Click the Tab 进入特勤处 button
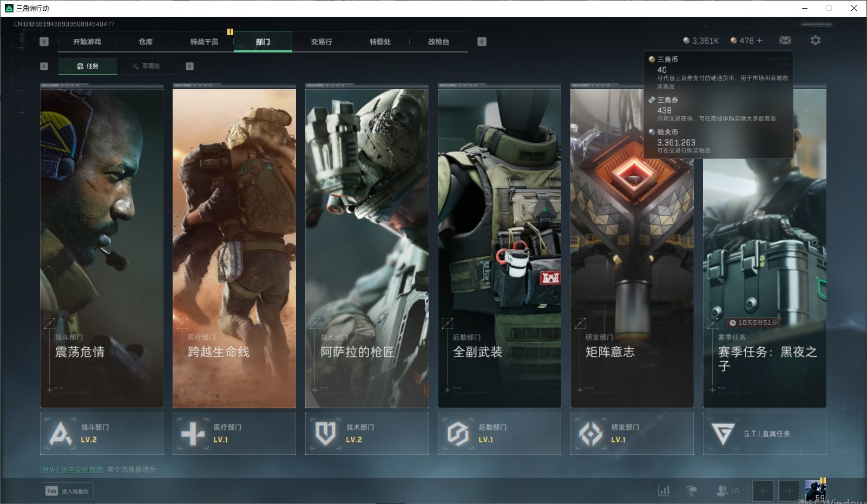 pos(67,491)
